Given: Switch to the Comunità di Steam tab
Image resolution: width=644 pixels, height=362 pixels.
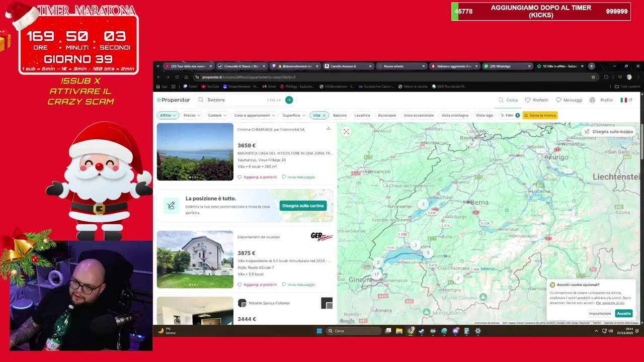Looking at the screenshot, I should (242, 66).
